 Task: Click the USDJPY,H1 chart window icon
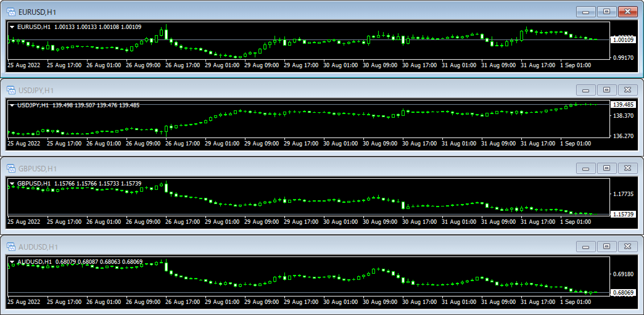pyautogui.click(x=11, y=90)
